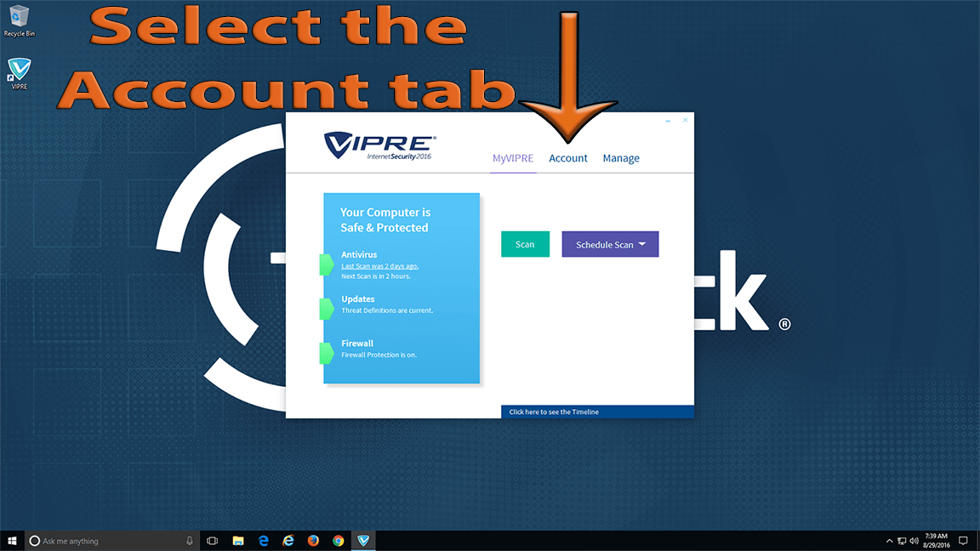Open Task View from the taskbar
The width and height of the screenshot is (980, 551).
coord(213,541)
